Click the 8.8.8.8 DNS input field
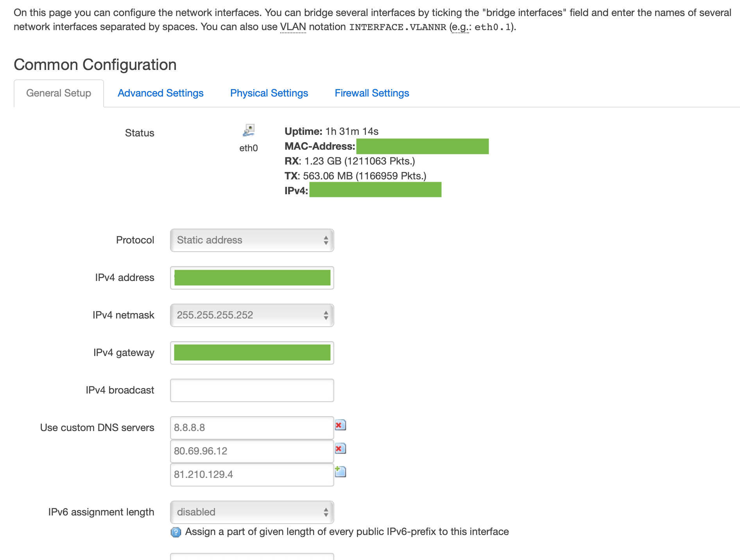Screen dimensions: 740x560 tap(252, 427)
